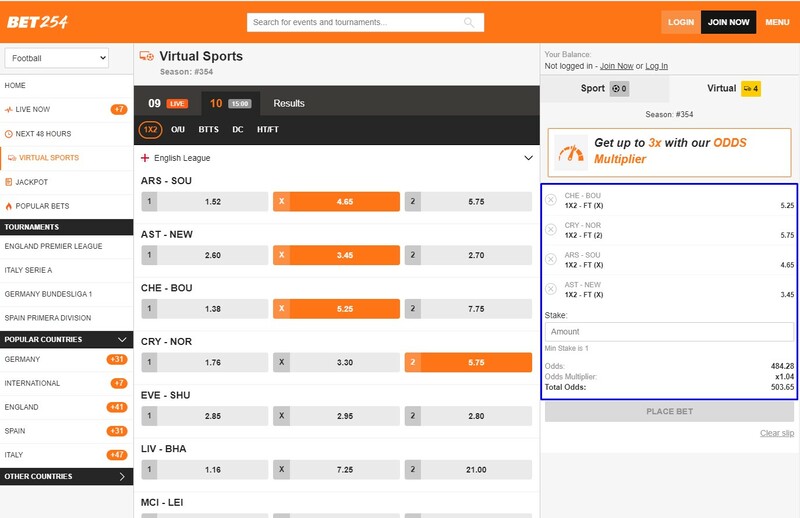800x518 pixels.
Task: Open GERMANY BUNDESLIGA 1 tournament
Action: point(66,294)
